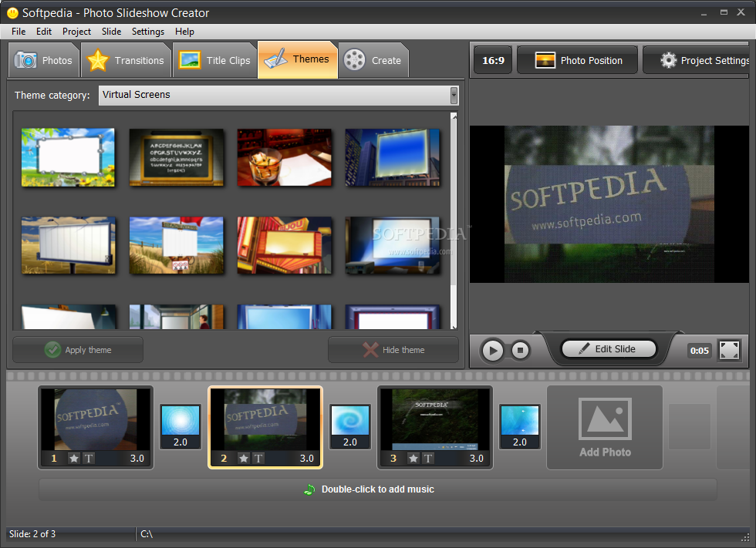
Task: Click the theme list vertical scrollbar
Action: [x=454, y=220]
